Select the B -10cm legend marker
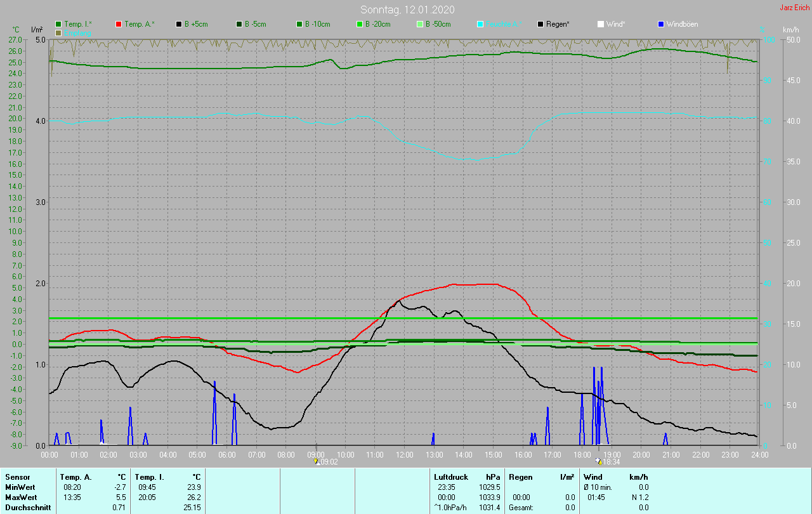 tap(299, 24)
